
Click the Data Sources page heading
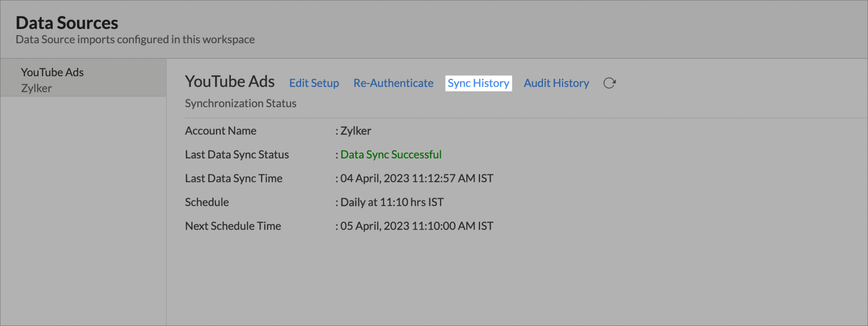coord(67,23)
